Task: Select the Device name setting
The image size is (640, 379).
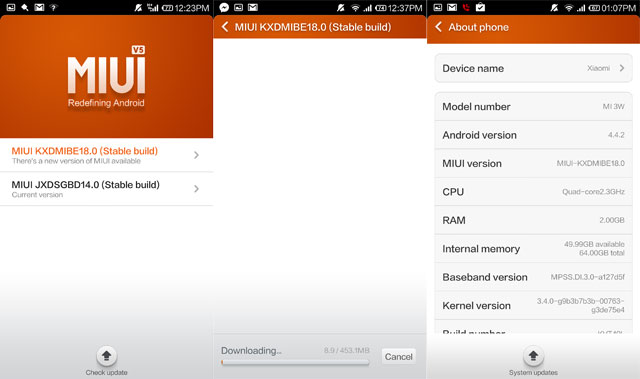Action: coord(533,68)
